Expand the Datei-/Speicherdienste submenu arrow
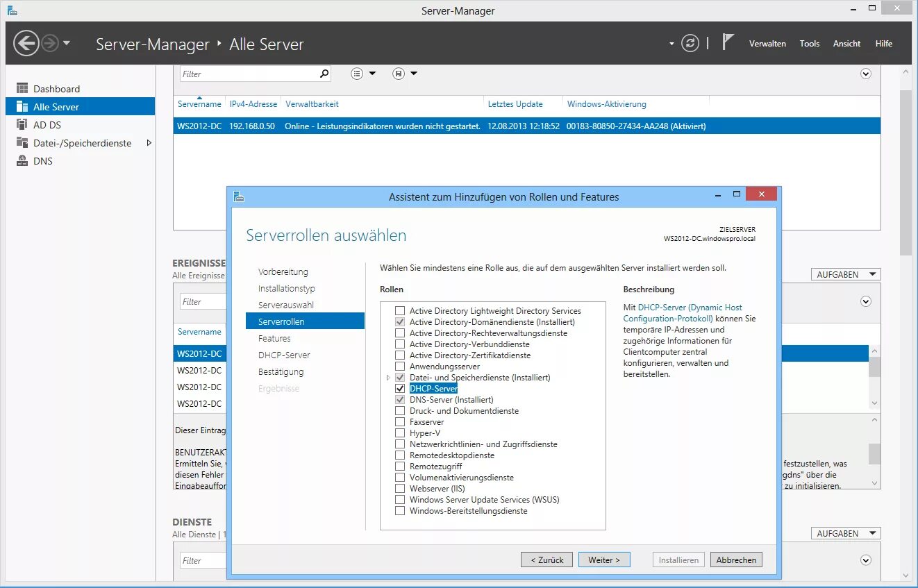The height and width of the screenshot is (588, 918). [x=149, y=143]
